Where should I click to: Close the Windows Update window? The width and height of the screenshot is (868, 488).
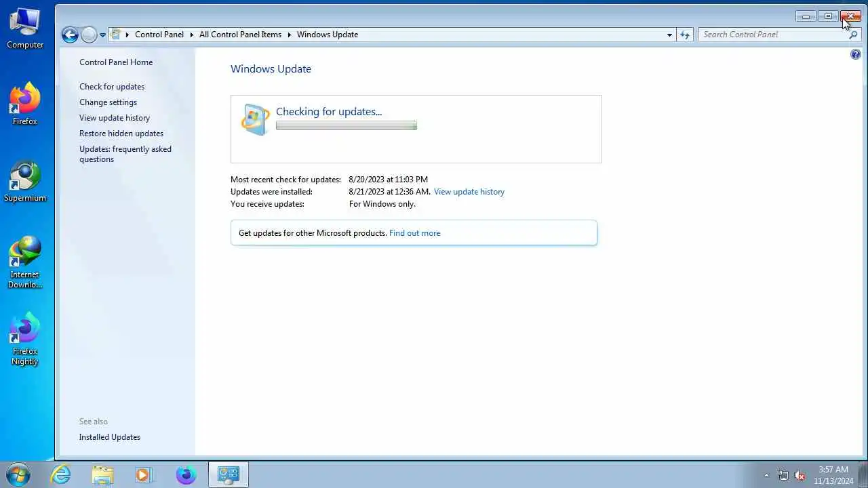coord(850,16)
